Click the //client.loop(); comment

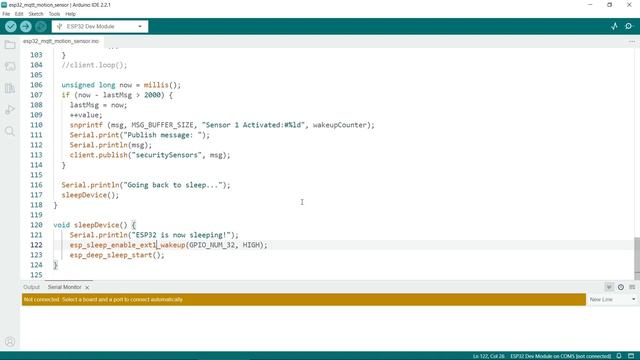(x=94, y=65)
